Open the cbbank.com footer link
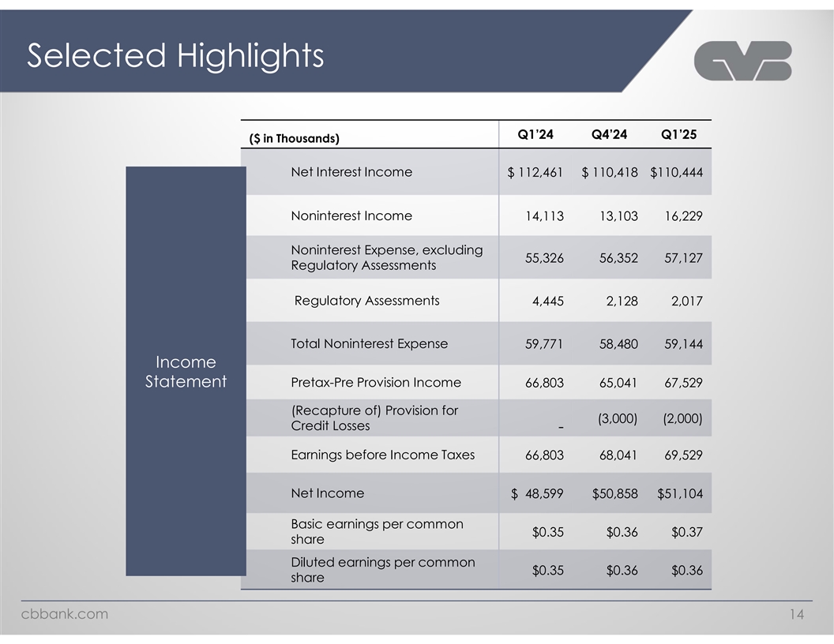This screenshot has height=644, width=834. tap(64, 614)
